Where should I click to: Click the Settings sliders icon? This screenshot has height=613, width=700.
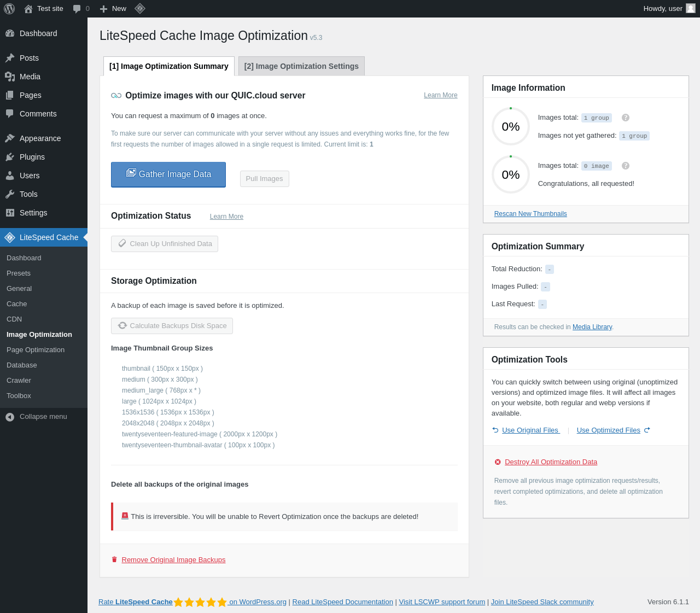(10, 213)
